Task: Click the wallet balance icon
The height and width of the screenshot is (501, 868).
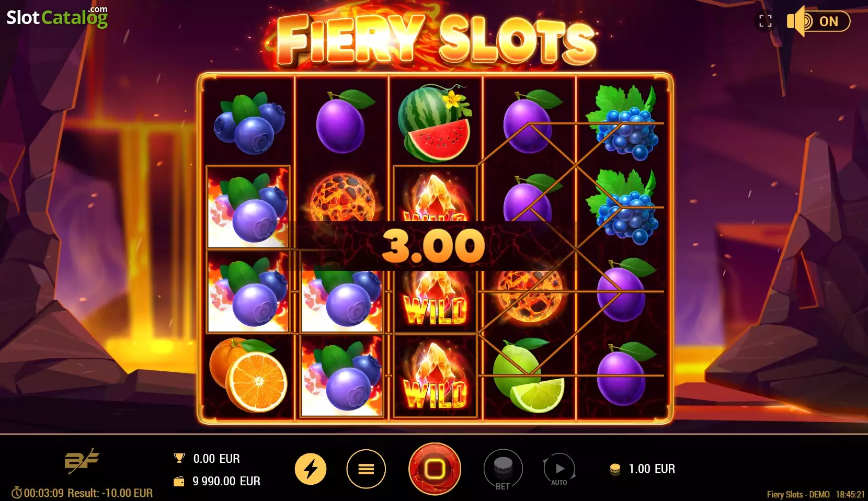Action: (179, 481)
